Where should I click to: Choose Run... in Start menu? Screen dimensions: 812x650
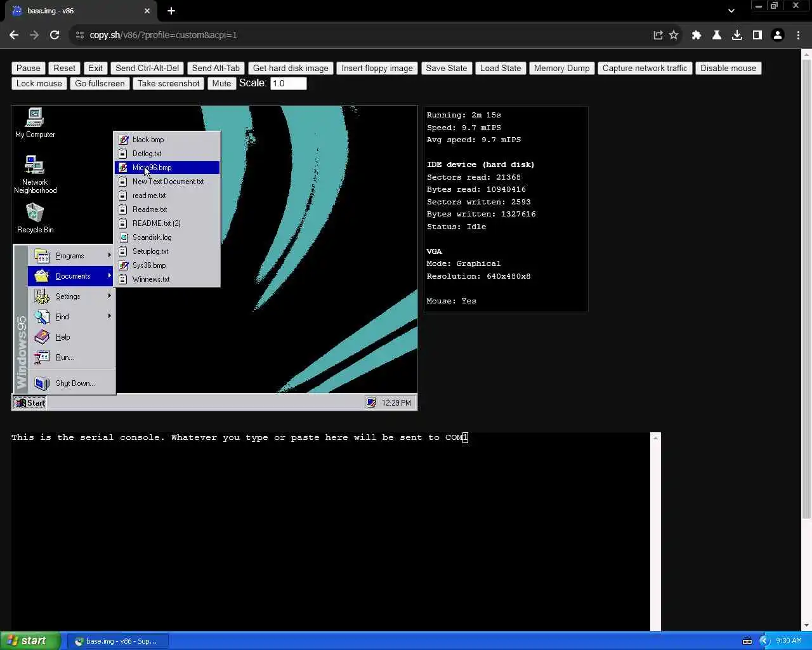[72, 357]
